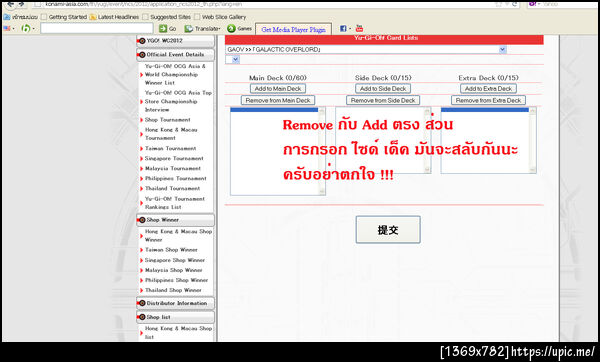The height and width of the screenshot is (362, 600).
Task: Click the toolbar search input field
Action: pyautogui.click(x=97, y=28)
